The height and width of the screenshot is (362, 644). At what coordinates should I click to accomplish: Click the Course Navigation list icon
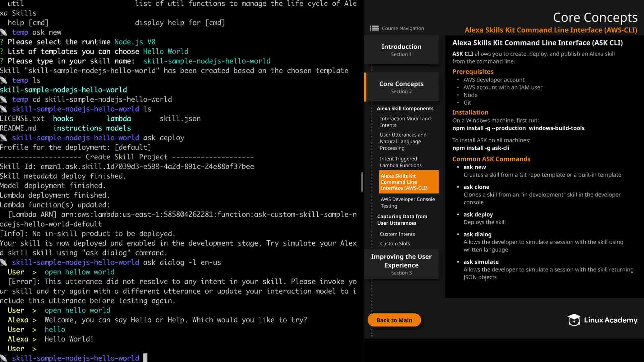pyautogui.click(x=374, y=28)
